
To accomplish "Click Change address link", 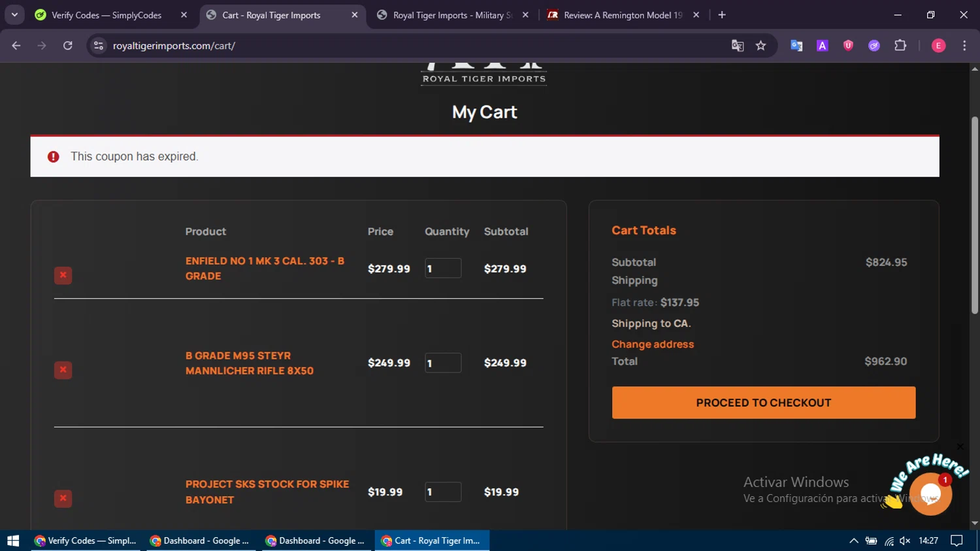I will (653, 344).
